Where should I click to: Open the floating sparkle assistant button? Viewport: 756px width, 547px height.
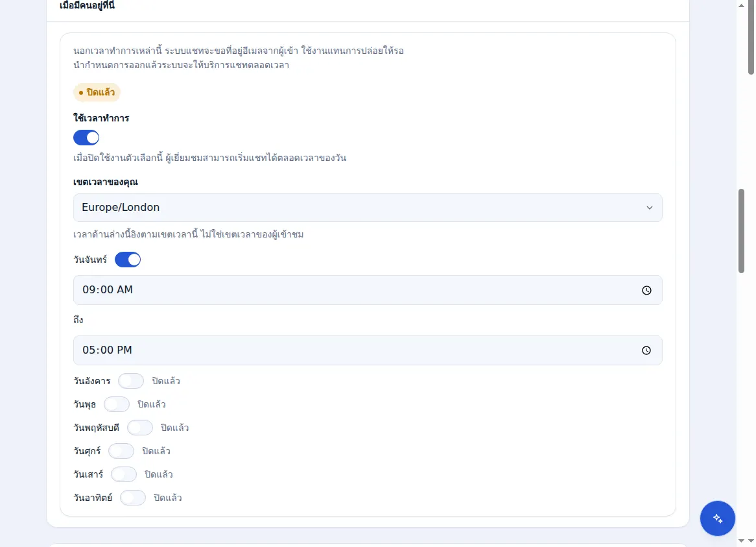(x=718, y=518)
